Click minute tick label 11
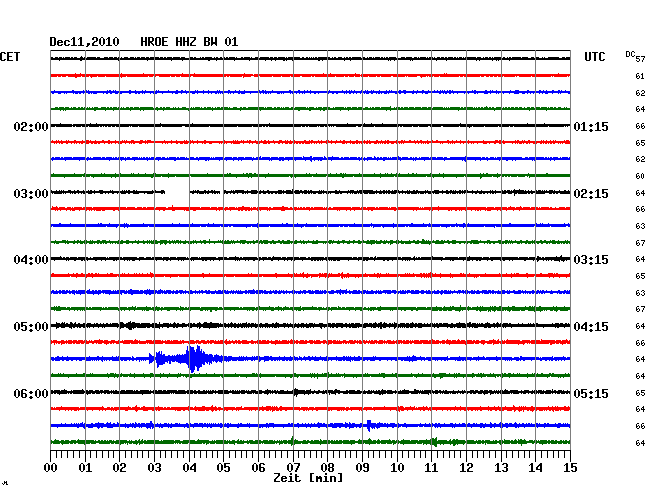The height and width of the screenshot is (494, 650). (x=432, y=467)
